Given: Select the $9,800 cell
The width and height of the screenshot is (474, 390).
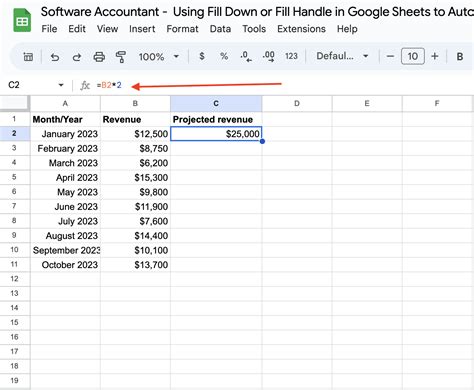Looking at the screenshot, I should [x=135, y=192].
